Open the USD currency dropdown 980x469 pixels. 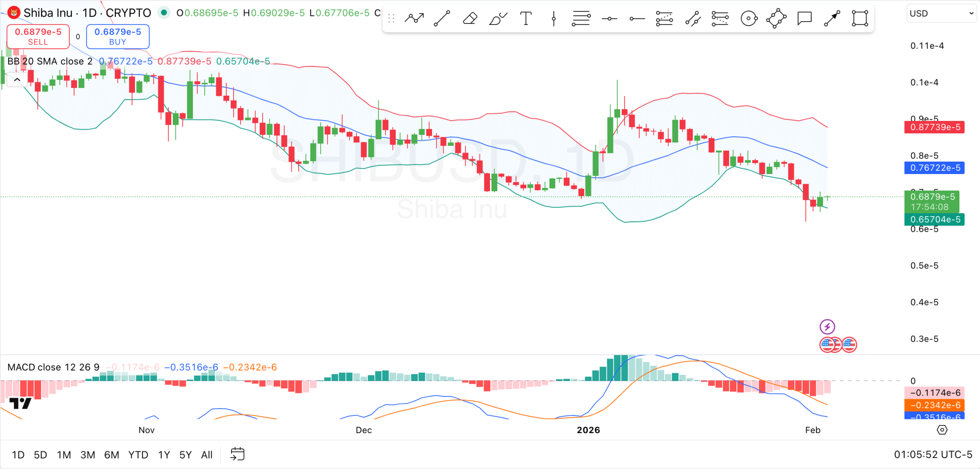point(941,13)
